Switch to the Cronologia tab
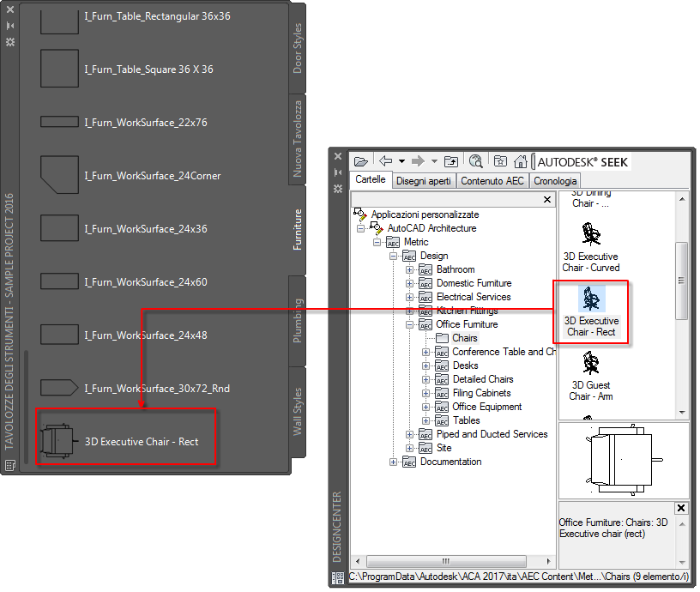 (x=555, y=181)
